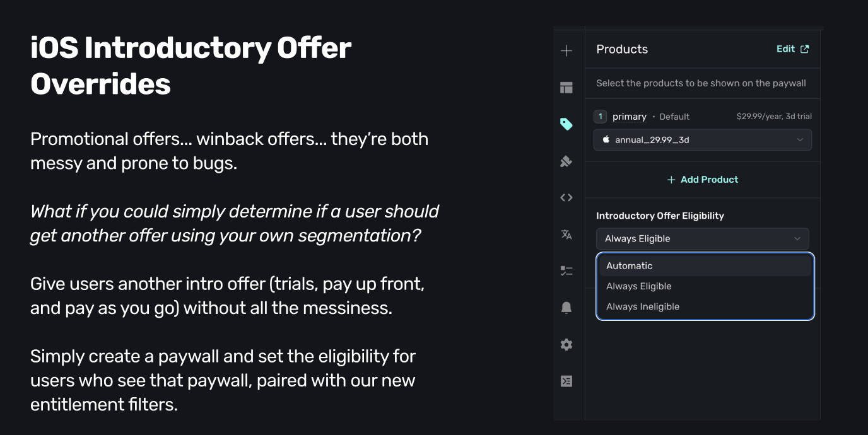
Task: Select the checklist icon in sidebar
Action: 566,270
